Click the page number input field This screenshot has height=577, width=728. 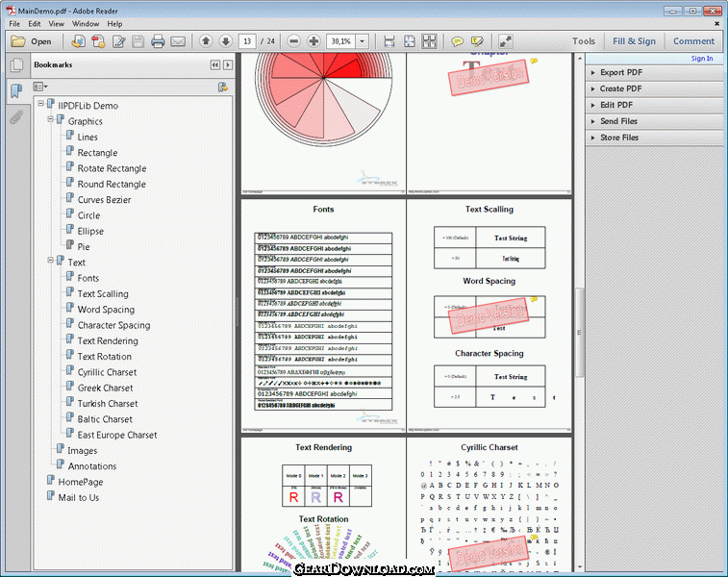[x=247, y=41]
